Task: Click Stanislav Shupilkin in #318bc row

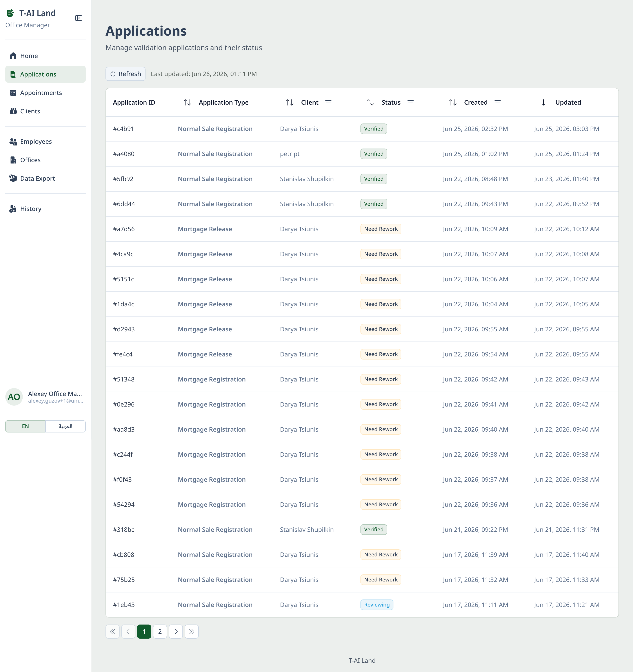Action: pos(307,530)
